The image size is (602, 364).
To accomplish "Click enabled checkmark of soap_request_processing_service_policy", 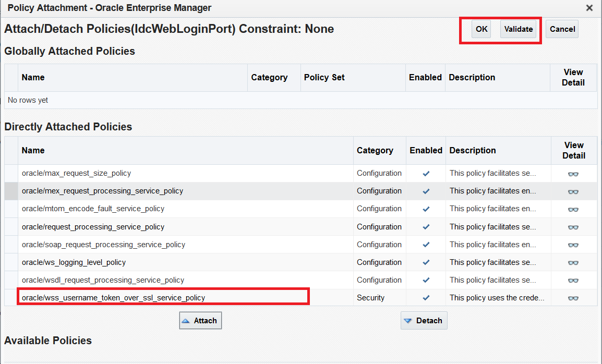I will pyautogui.click(x=426, y=245).
